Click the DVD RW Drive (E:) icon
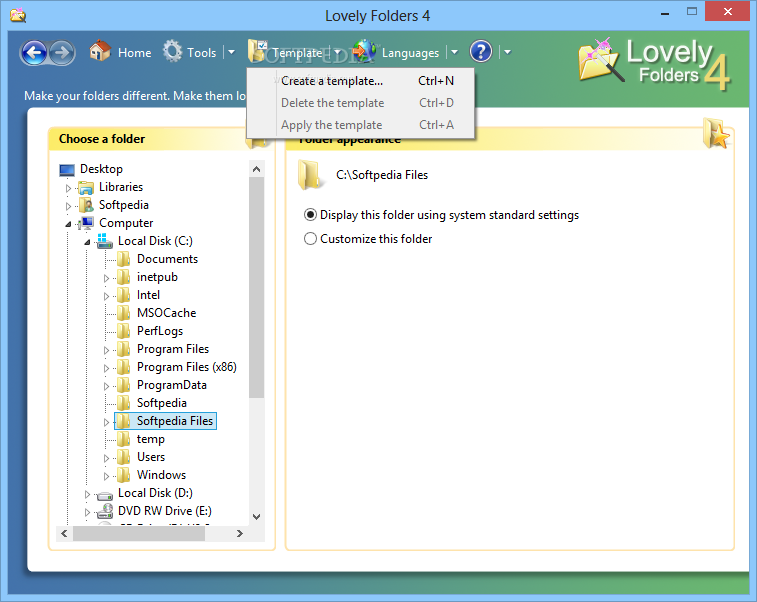 point(105,511)
